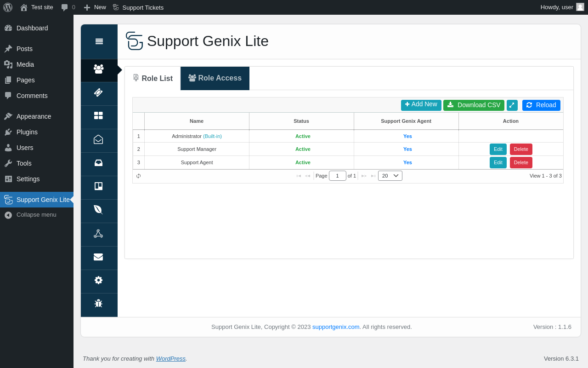
Task: Open Dashboard in the WordPress menu
Action: click(x=37, y=28)
